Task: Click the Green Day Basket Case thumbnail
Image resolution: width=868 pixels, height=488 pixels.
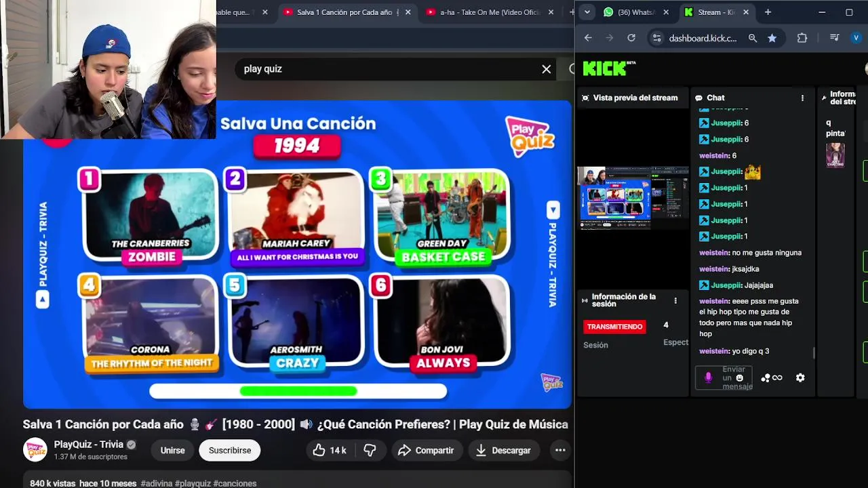Action: pyautogui.click(x=442, y=216)
